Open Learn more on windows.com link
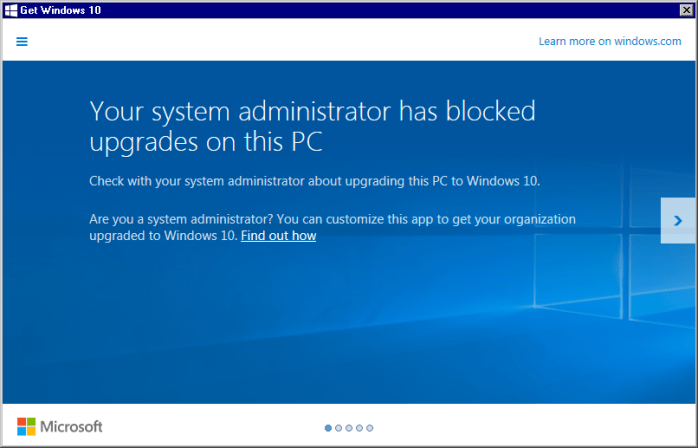The height and width of the screenshot is (448, 698). click(610, 41)
